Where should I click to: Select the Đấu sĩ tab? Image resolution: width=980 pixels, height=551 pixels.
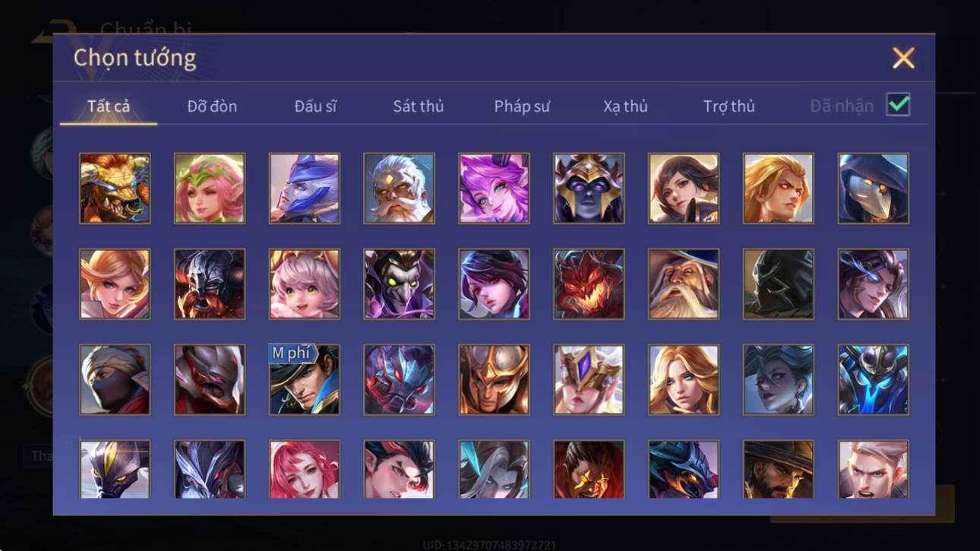[x=315, y=106]
